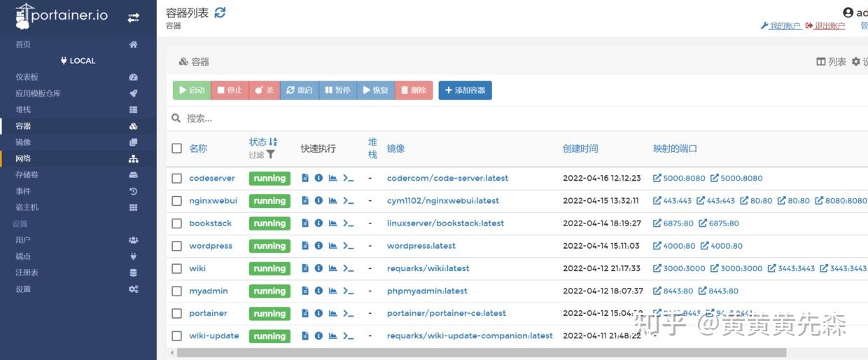868x360 pixels.
Task: Check the wordpress row checkbox
Action: coord(176,246)
